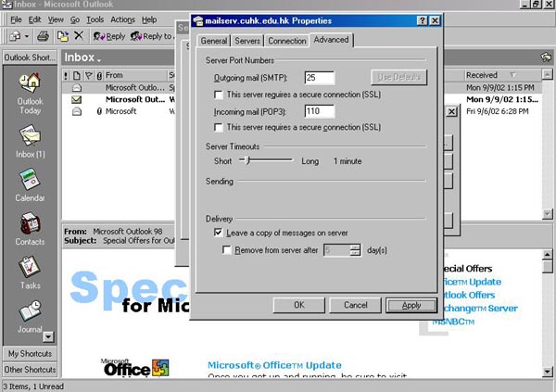Screen dimensions: 556x392
Task: Open the Tasks shortcut
Action: click(30, 272)
